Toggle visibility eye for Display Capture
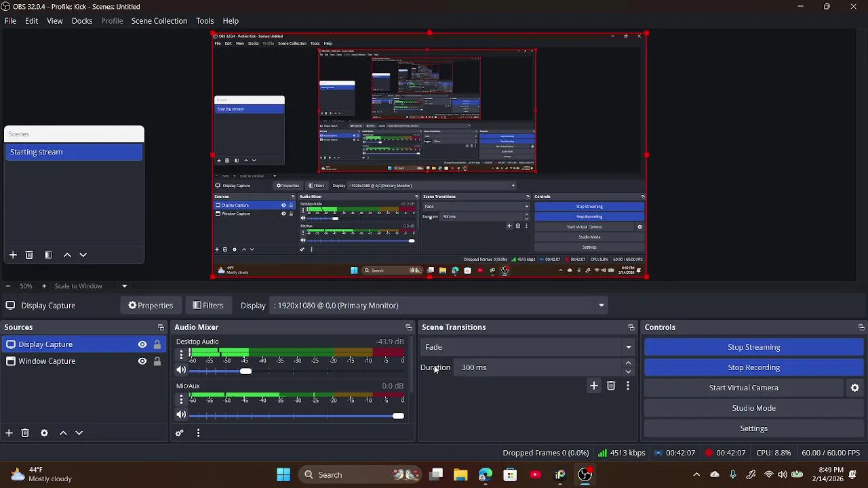The image size is (868, 488). [142, 344]
